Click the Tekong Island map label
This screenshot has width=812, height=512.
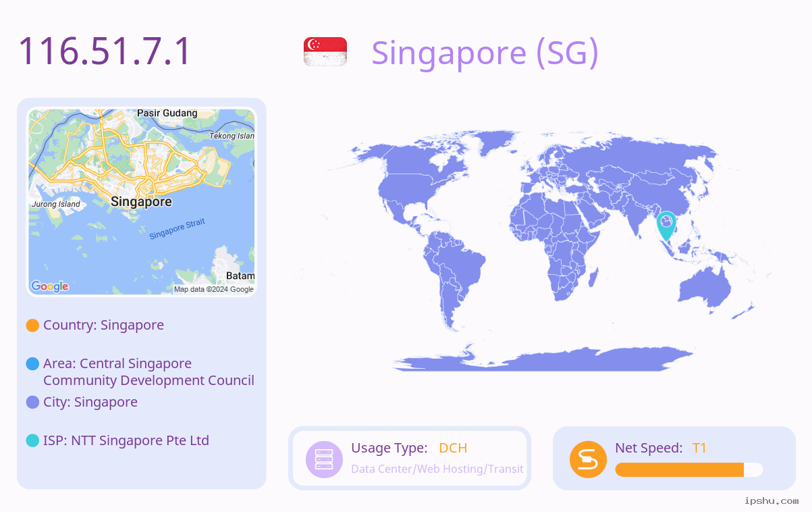click(x=232, y=136)
